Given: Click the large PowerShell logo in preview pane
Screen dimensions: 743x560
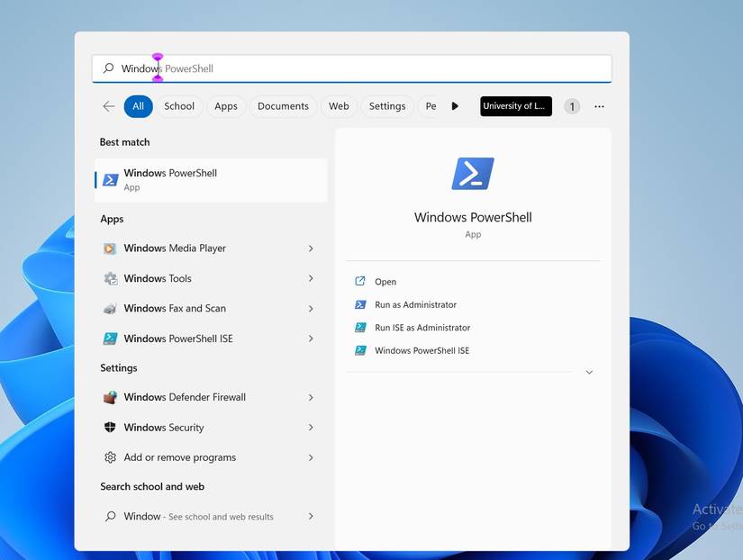Looking at the screenshot, I should point(472,173).
